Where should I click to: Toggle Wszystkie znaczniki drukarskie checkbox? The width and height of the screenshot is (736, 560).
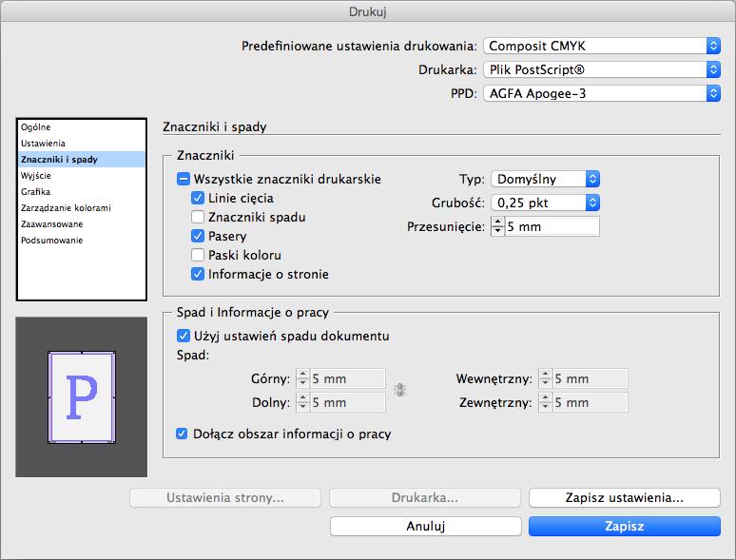tap(184, 179)
